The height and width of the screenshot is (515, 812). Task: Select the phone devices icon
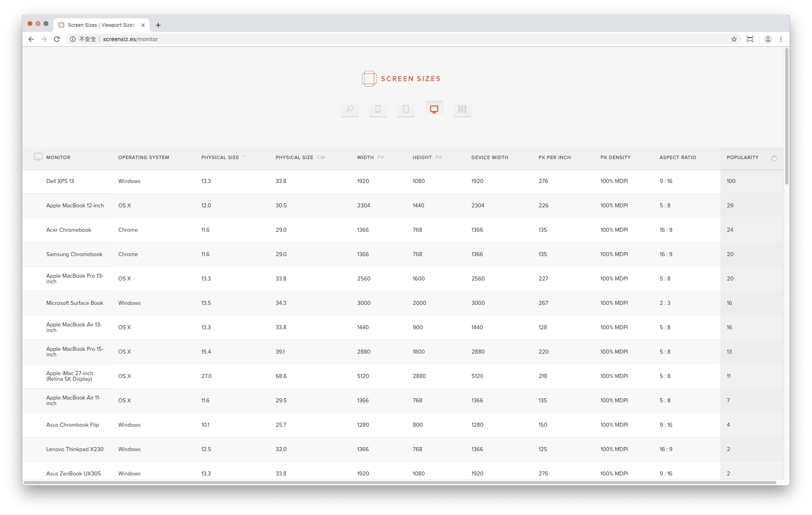click(x=378, y=109)
